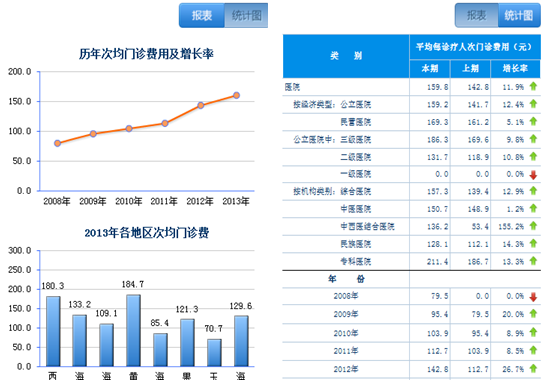Click the 二级医院 row label
The width and height of the screenshot is (544, 387).
pyautogui.click(x=356, y=157)
